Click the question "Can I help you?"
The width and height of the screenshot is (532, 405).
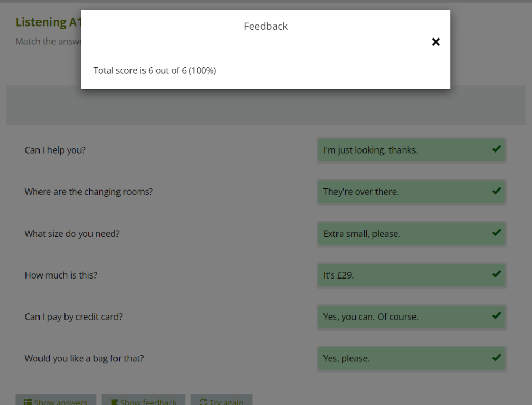[55, 150]
